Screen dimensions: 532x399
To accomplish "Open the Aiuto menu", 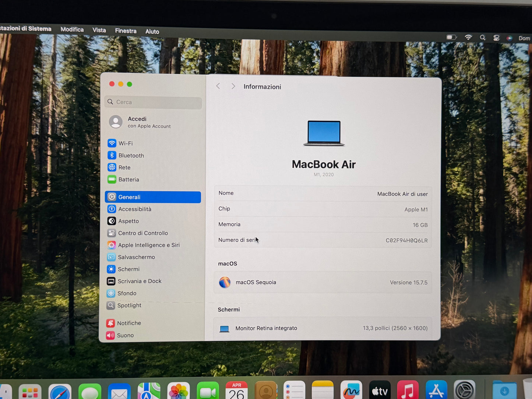I will (152, 31).
